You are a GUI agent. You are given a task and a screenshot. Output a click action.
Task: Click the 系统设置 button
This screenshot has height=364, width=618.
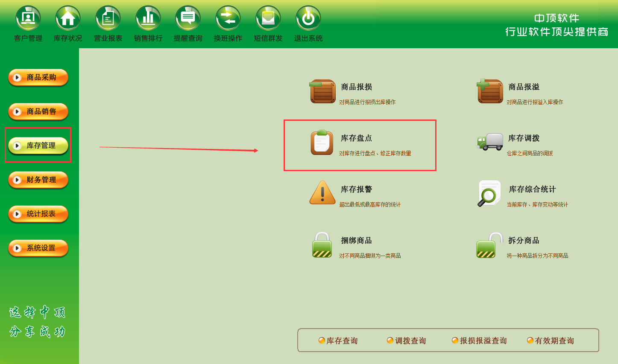tap(38, 248)
